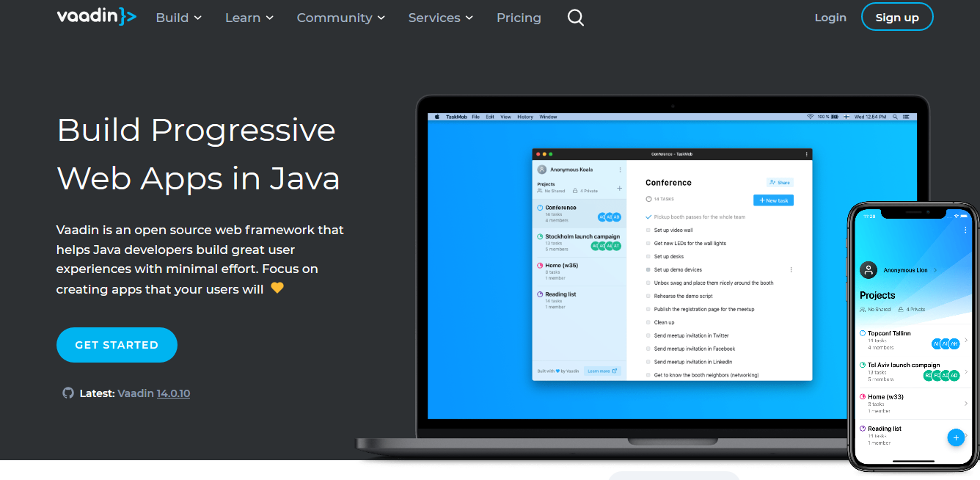Open the History menu in the laptop menu bar
The width and height of the screenshot is (980, 480).
tap(525, 117)
